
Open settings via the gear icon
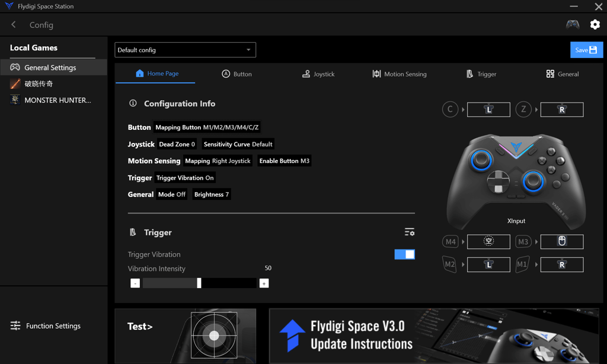point(595,24)
